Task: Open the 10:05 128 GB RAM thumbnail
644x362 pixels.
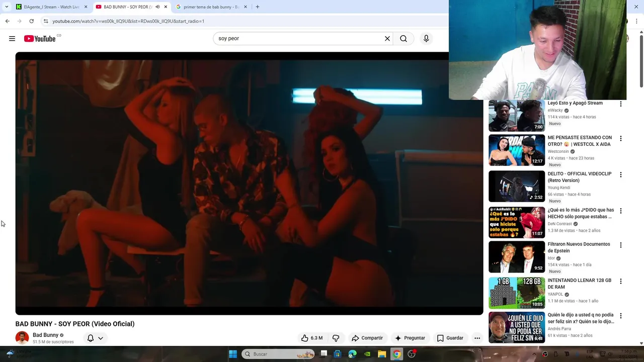Action: point(517,293)
